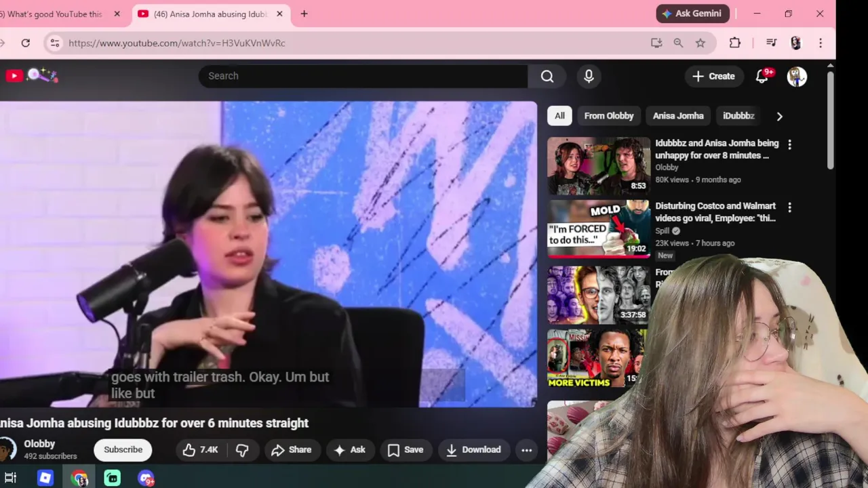Click the page vertical scrollbar
The width and height of the screenshot is (868, 488).
(x=831, y=121)
